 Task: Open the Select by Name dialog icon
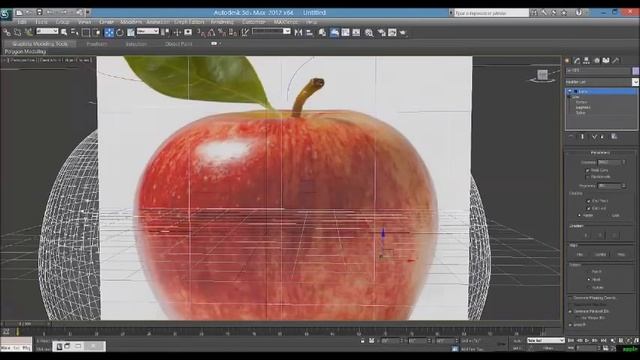pos(75,32)
